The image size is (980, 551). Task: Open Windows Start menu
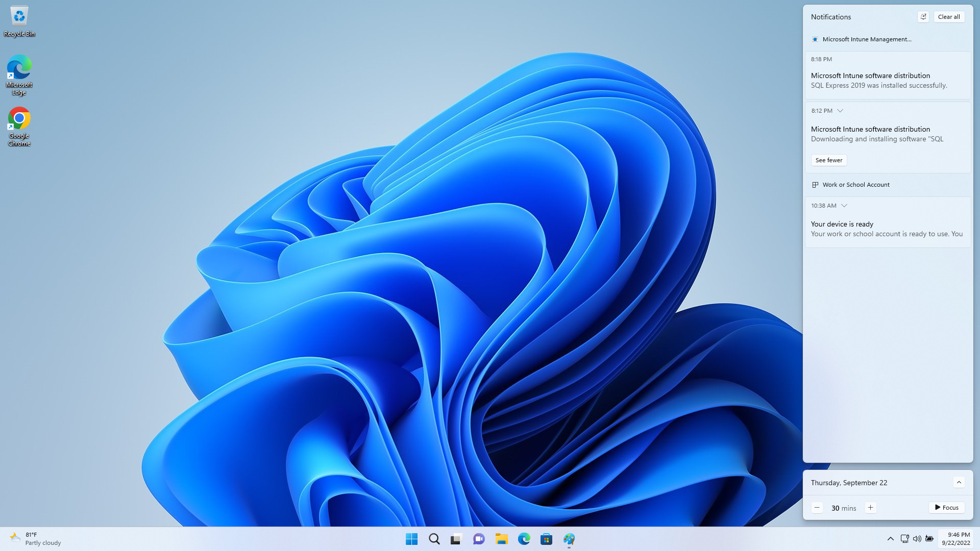click(411, 539)
